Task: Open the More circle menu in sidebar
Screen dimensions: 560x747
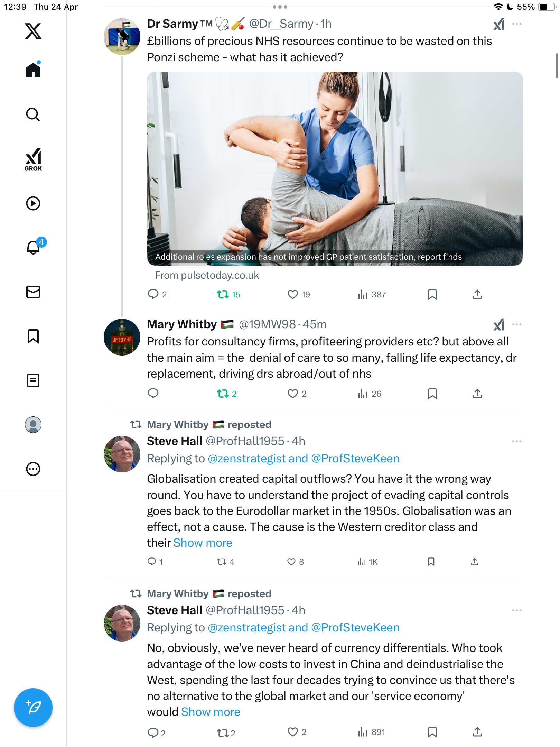Action: click(x=33, y=469)
